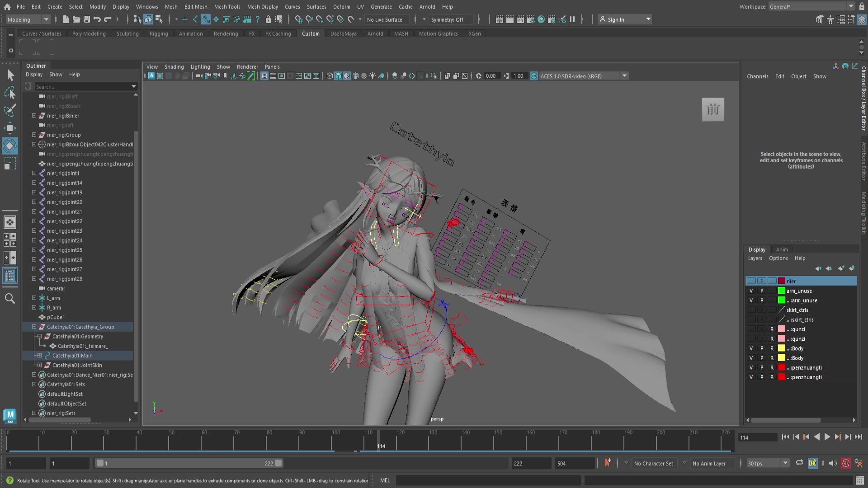The width and height of the screenshot is (868, 488).
Task: Save the scene with disk icon
Action: click(86, 19)
